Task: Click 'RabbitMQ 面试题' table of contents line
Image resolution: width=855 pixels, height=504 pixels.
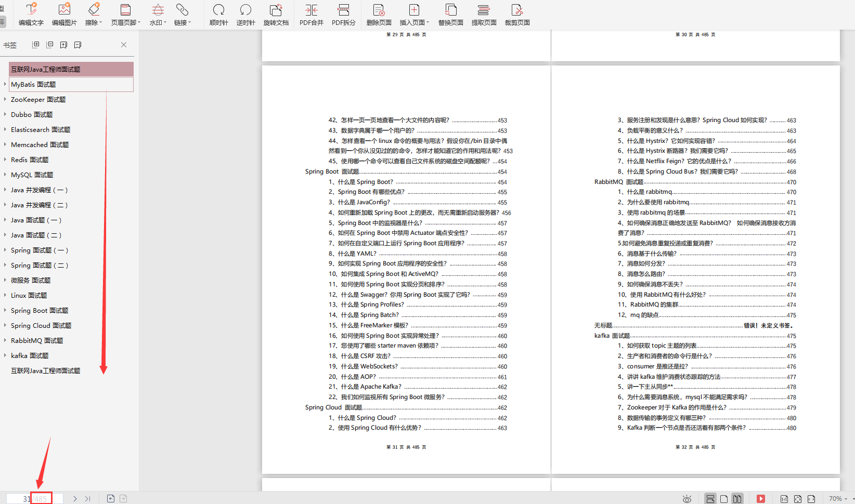Action: coord(695,182)
